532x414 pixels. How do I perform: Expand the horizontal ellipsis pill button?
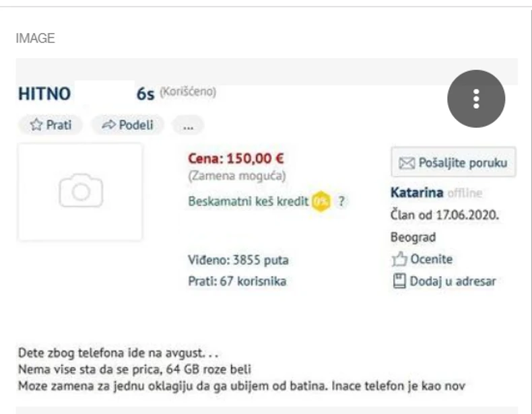point(188,125)
